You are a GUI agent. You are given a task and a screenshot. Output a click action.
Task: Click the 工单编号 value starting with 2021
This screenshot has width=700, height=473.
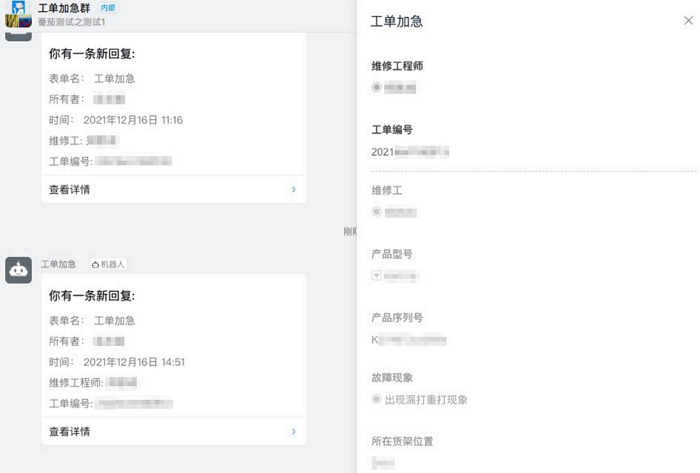point(410,152)
